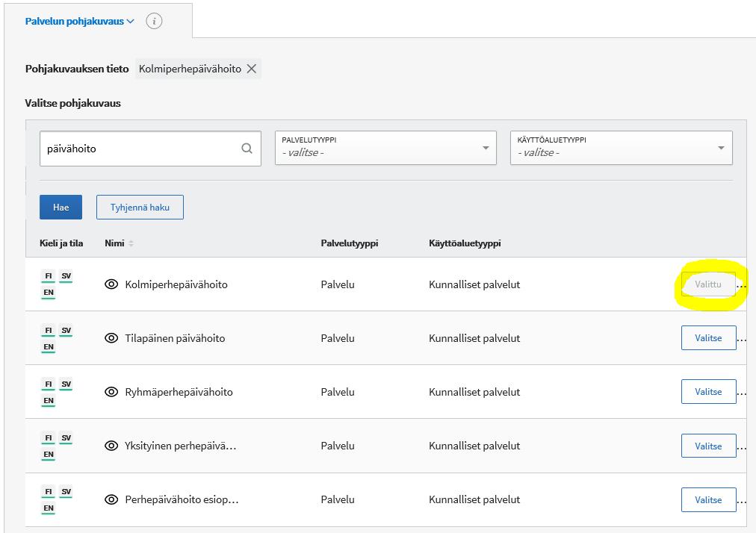This screenshot has width=756, height=533.
Task: Select Yksityinen perhepäivä… with Valitse
Action: 708,446
